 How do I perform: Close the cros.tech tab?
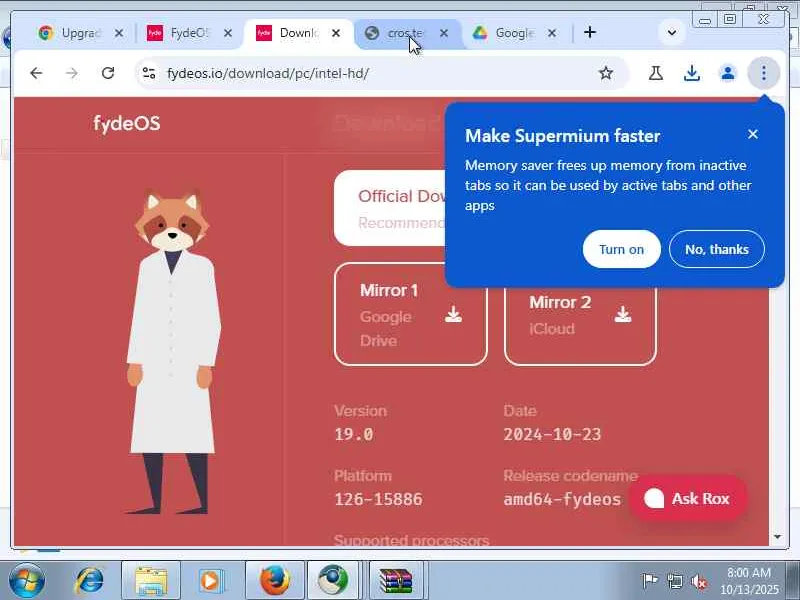pos(444,33)
